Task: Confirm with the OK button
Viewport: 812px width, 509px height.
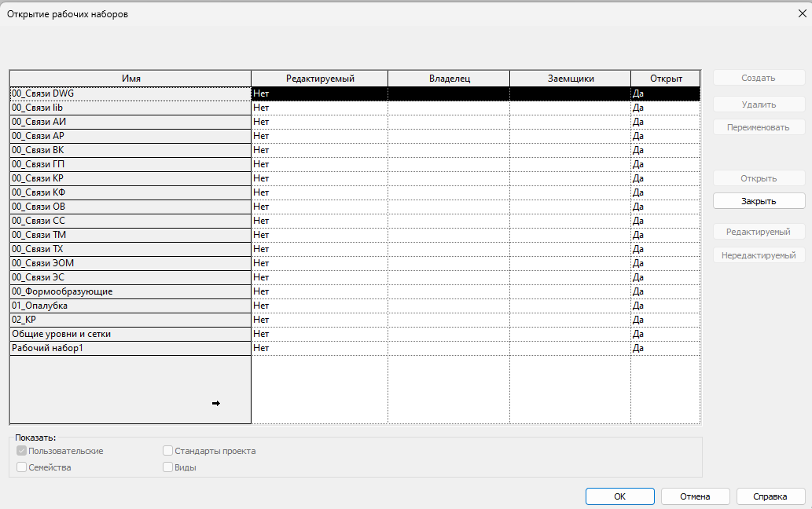Action: coord(620,496)
